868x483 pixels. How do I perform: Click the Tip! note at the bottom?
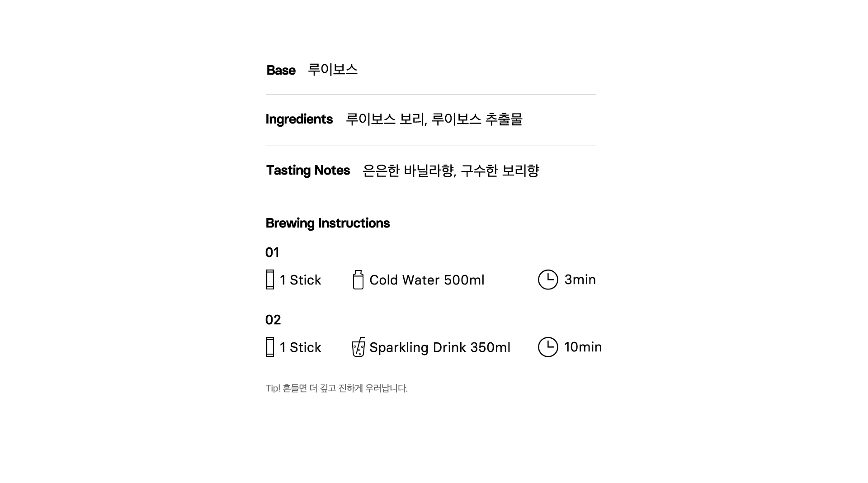(337, 388)
